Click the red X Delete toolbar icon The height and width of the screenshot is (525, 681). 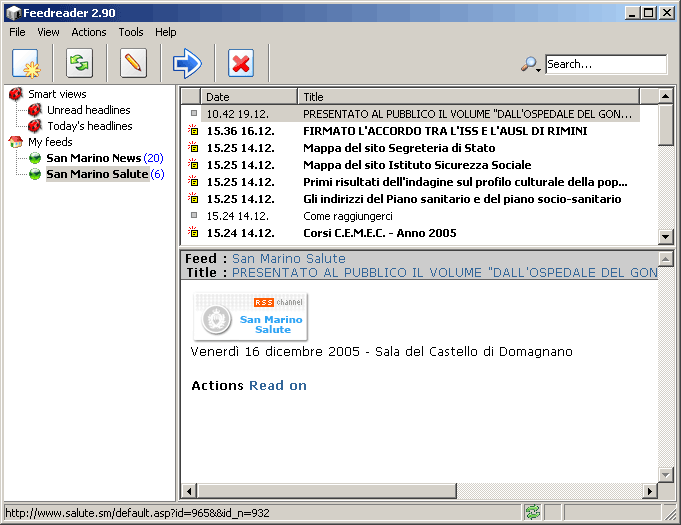tap(241, 63)
